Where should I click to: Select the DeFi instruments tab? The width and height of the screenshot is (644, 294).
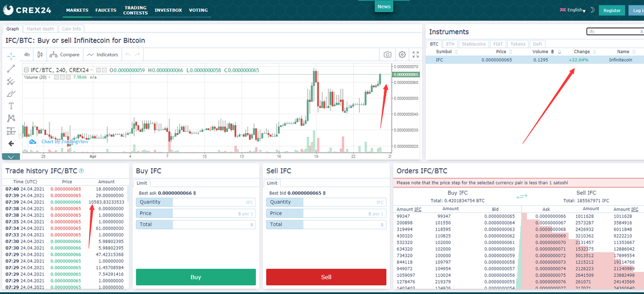click(537, 44)
